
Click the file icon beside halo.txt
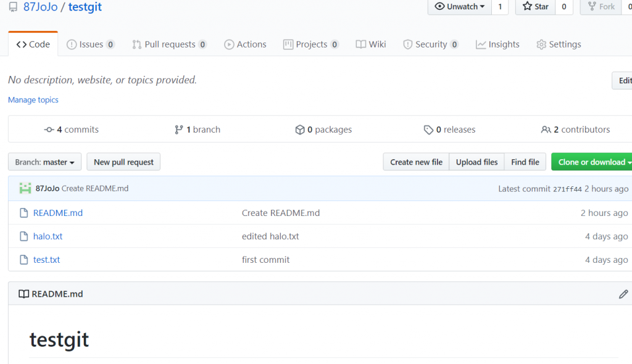point(24,236)
